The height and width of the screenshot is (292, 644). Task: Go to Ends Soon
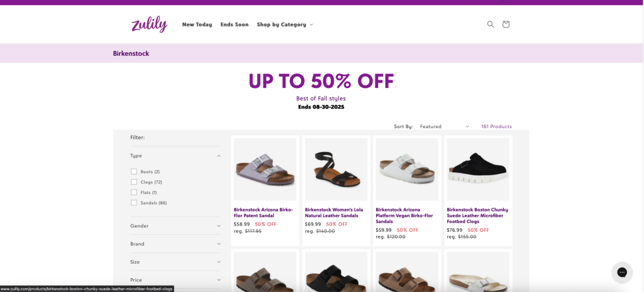click(234, 24)
